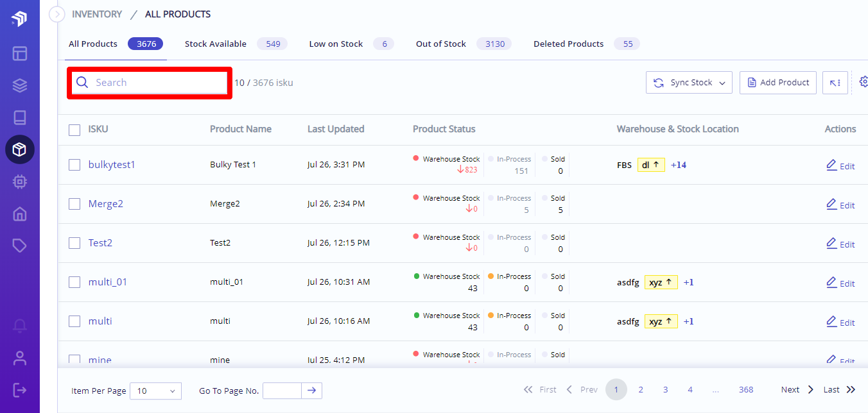Viewport: 868px width, 413px height.
Task: Click the logout icon at sidebar bottom
Action: click(x=19, y=389)
